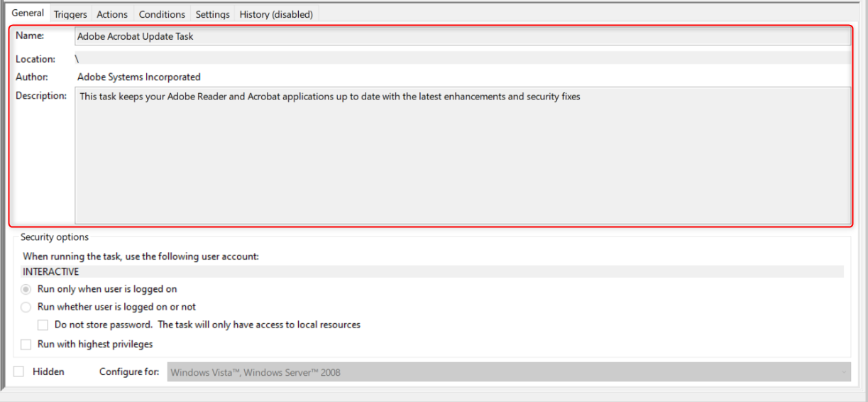Toggle the Hidden checkbox
The width and height of the screenshot is (868, 402).
pos(19,371)
